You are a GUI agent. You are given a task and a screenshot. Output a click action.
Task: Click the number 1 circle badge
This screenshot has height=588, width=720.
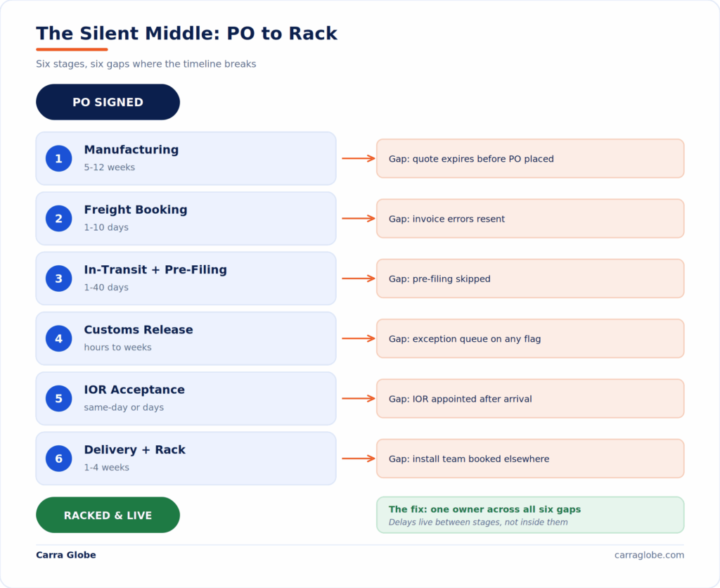point(59,158)
